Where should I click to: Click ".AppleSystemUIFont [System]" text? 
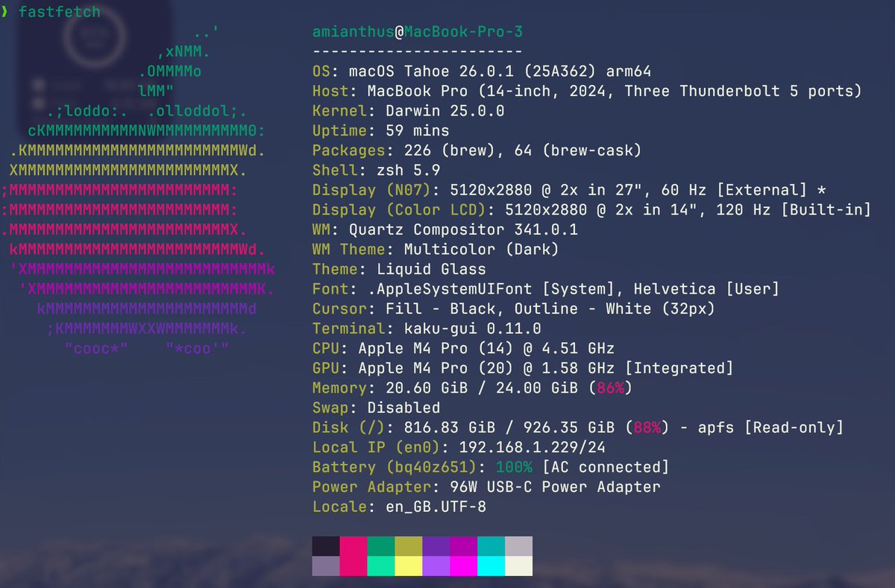(x=491, y=288)
